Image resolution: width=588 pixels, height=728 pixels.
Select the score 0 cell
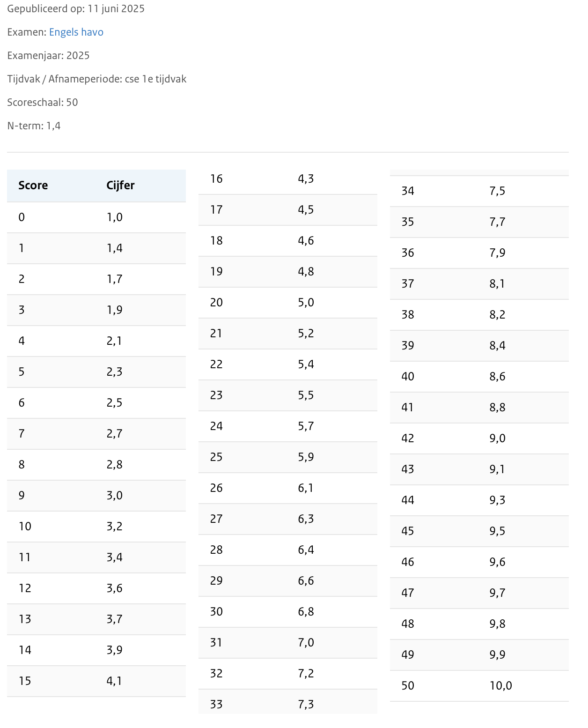tap(22, 217)
